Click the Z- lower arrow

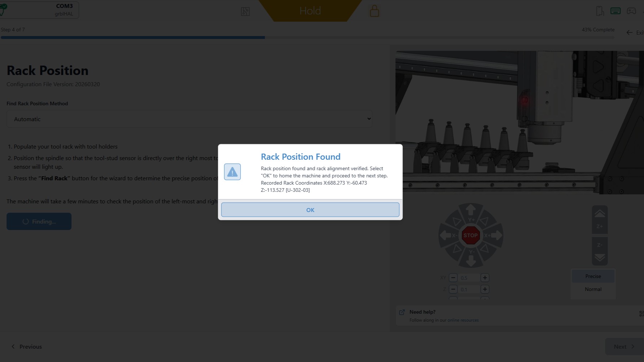click(600, 252)
